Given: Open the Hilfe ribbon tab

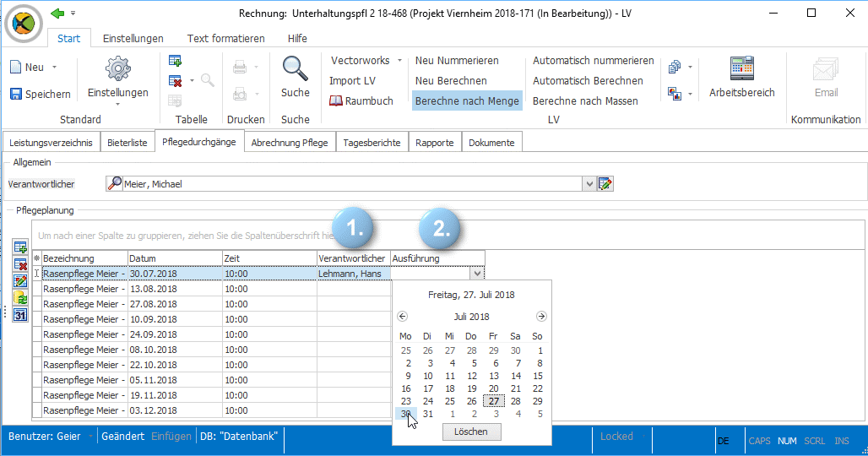Looking at the screenshot, I should [297, 38].
